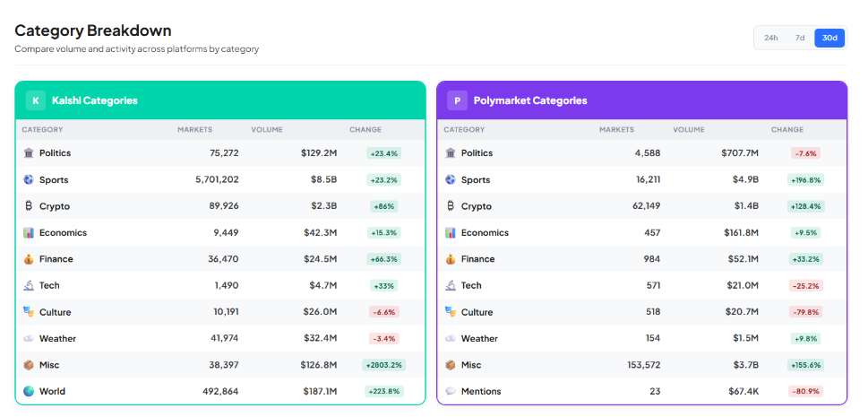Click the Kalshi Crypto bitcoin icon
The image size is (868, 417).
[x=29, y=206]
